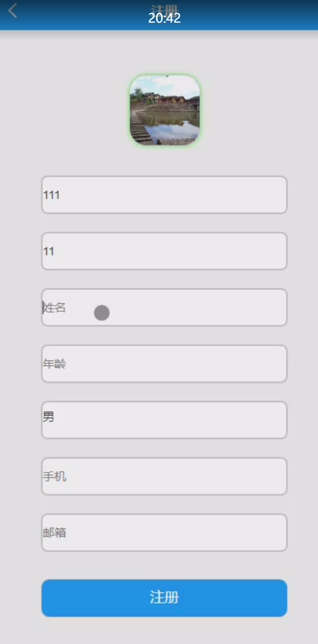Select the gender field showing 男
This screenshot has height=644, width=318.
(164, 420)
